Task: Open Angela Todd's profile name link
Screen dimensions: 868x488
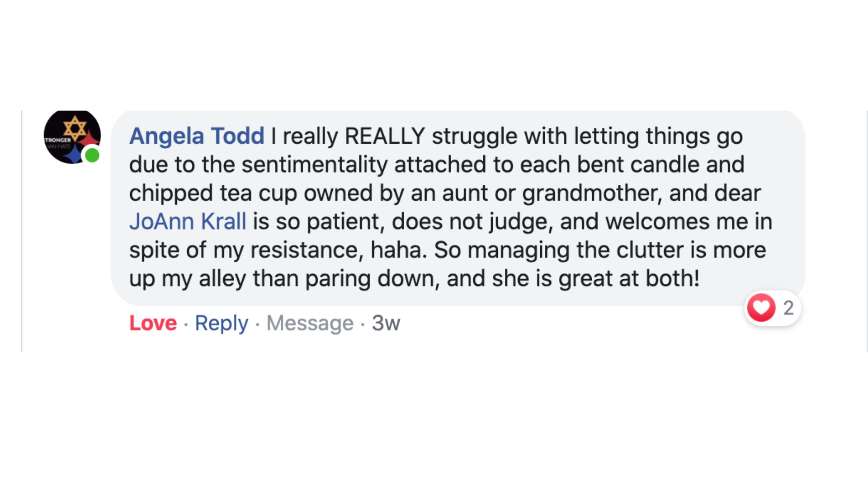Action: 197,136
